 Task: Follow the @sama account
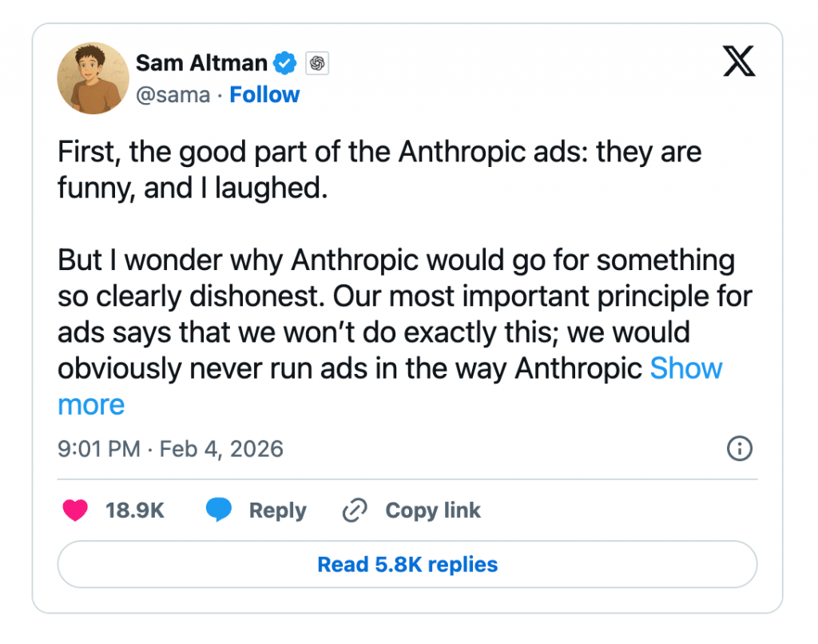point(264,95)
